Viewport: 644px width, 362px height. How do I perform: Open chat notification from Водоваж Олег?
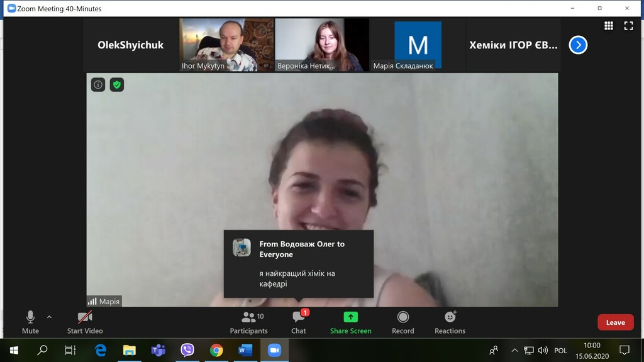[x=299, y=264]
